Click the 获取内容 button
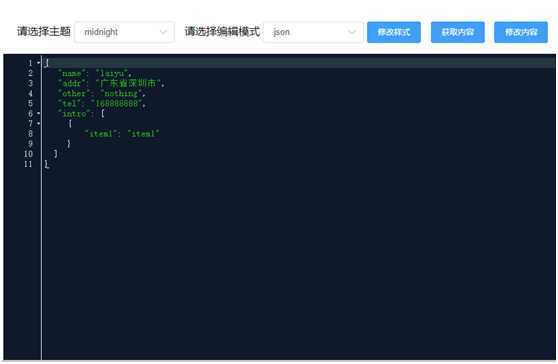The height and width of the screenshot is (364, 558). 457,32
